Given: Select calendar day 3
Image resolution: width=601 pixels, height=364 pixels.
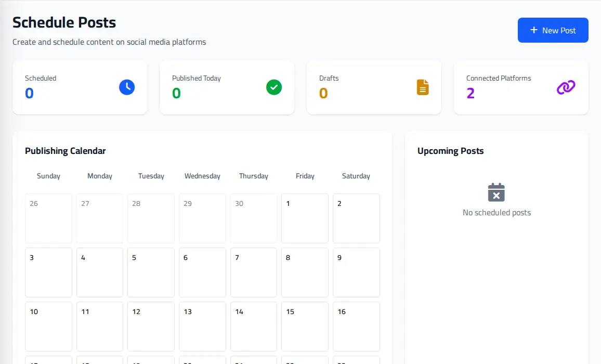Looking at the screenshot, I should pyautogui.click(x=48, y=272).
